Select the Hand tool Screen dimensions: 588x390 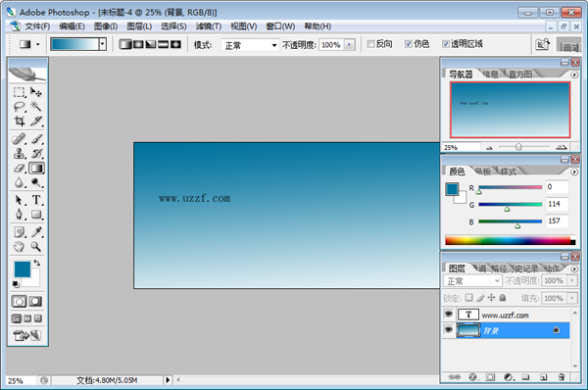click(20, 247)
